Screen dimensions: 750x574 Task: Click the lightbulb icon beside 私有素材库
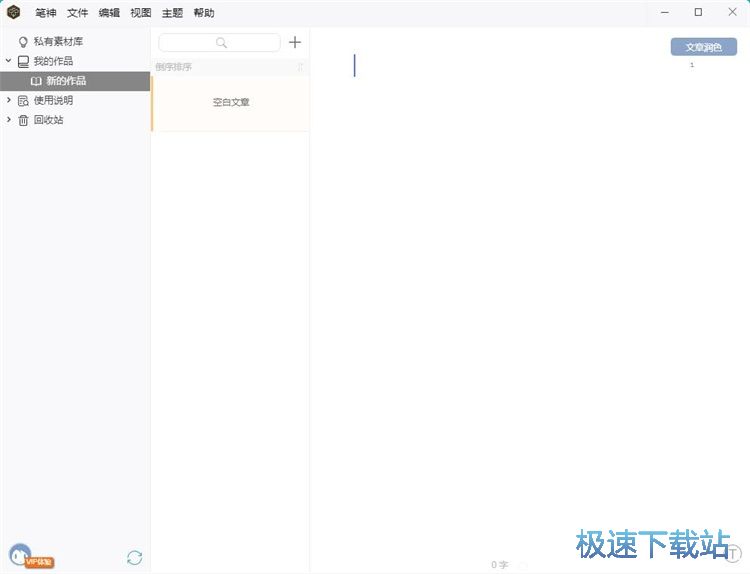click(x=23, y=42)
